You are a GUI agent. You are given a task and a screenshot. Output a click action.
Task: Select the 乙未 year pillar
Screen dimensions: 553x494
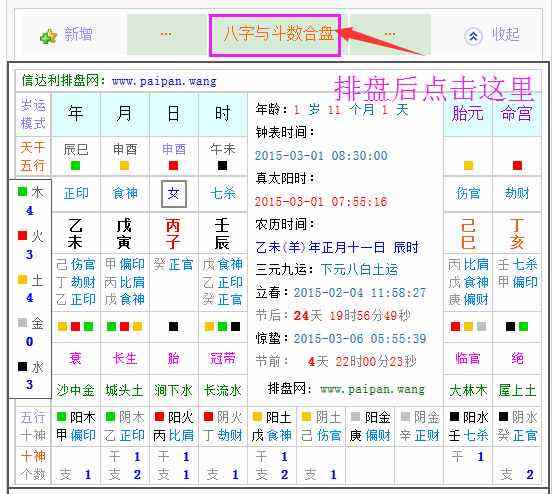(75, 233)
